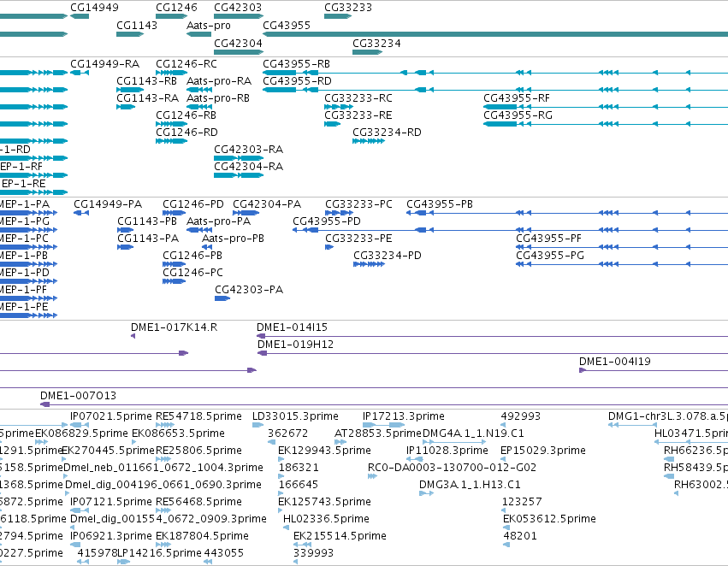Select protein CG1143-PB
The width and height of the screenshot is (728, 566).
click(147, 221)
